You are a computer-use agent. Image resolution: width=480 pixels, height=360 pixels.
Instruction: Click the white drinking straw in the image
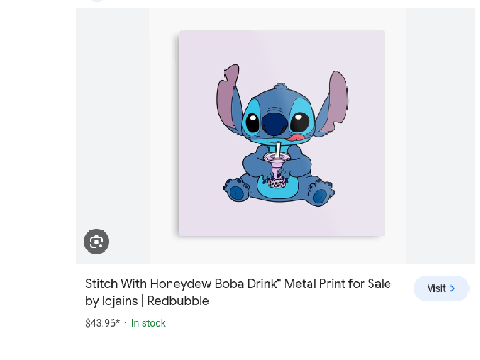coord(278,150)
